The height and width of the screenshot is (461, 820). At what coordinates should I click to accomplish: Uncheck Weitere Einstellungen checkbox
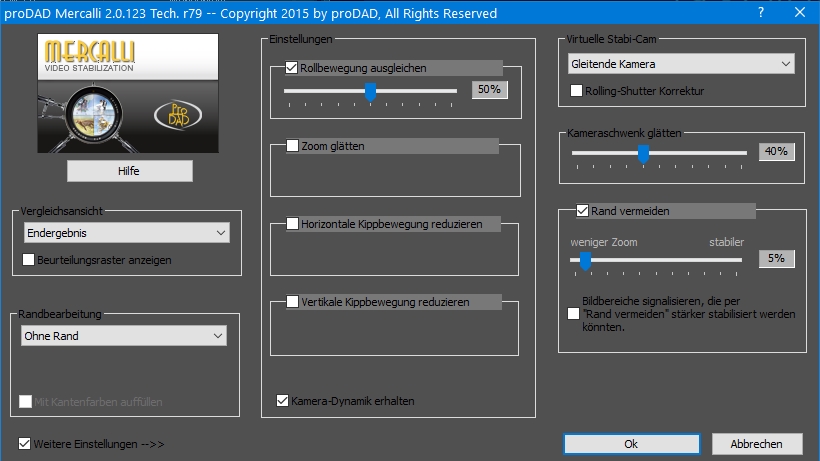point(24,444)
